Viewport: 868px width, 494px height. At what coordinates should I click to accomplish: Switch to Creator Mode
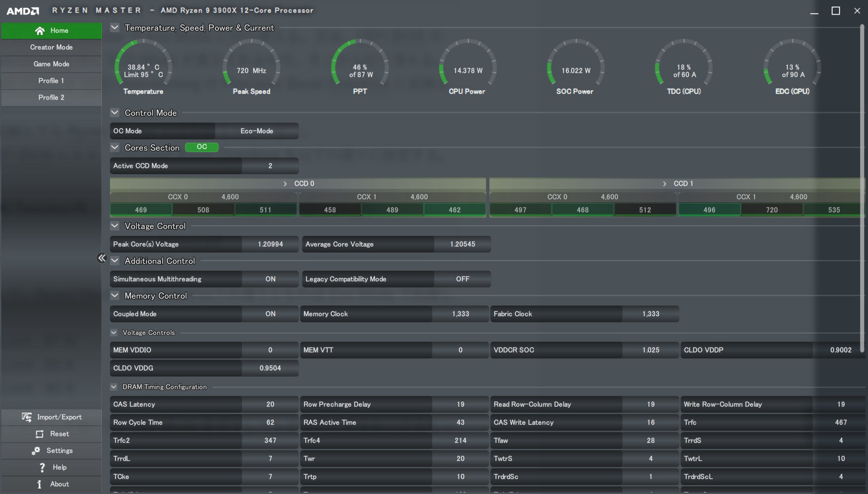point(51,47)
